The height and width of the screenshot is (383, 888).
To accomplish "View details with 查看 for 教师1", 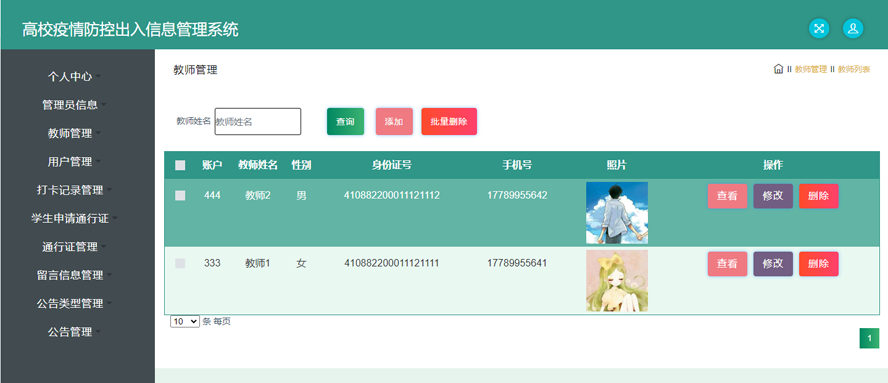I will click(x=727, y=263).
